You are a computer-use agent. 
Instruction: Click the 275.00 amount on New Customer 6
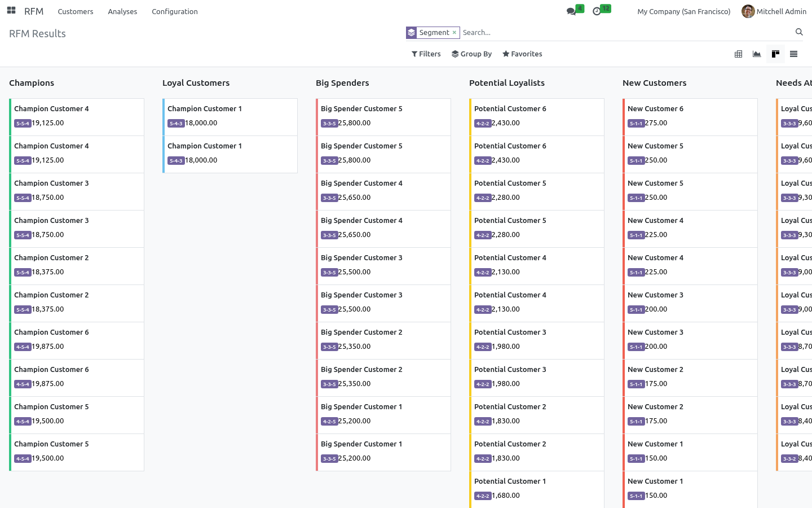656,123
